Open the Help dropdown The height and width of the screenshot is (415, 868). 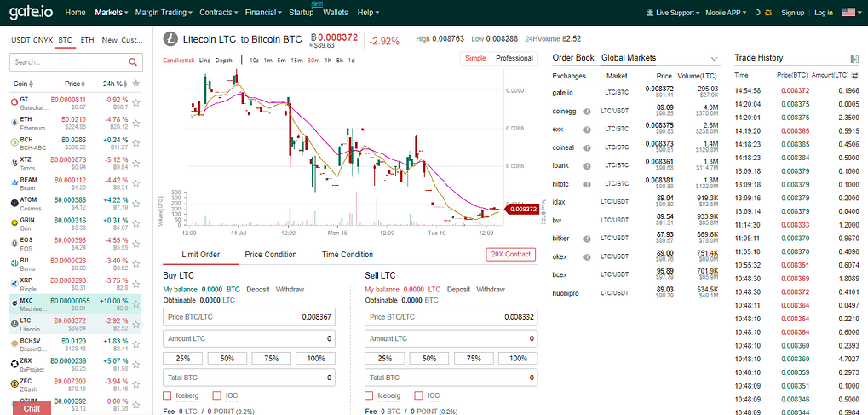click(369, 12)
